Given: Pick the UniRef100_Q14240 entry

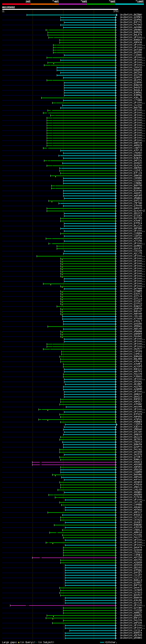Looking at the screenshot, I should click(131, 165).
